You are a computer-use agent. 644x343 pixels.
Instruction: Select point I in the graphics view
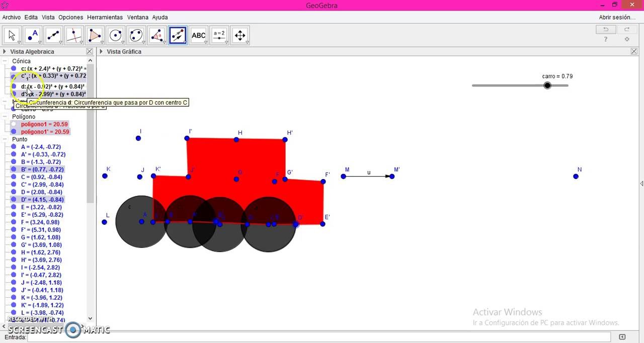[138, 138]
